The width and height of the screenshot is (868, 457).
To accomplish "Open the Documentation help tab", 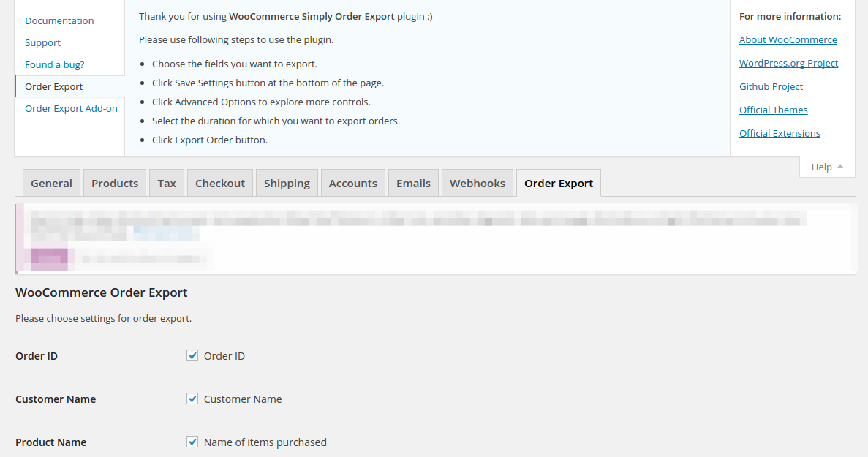I will coord(59,20).
